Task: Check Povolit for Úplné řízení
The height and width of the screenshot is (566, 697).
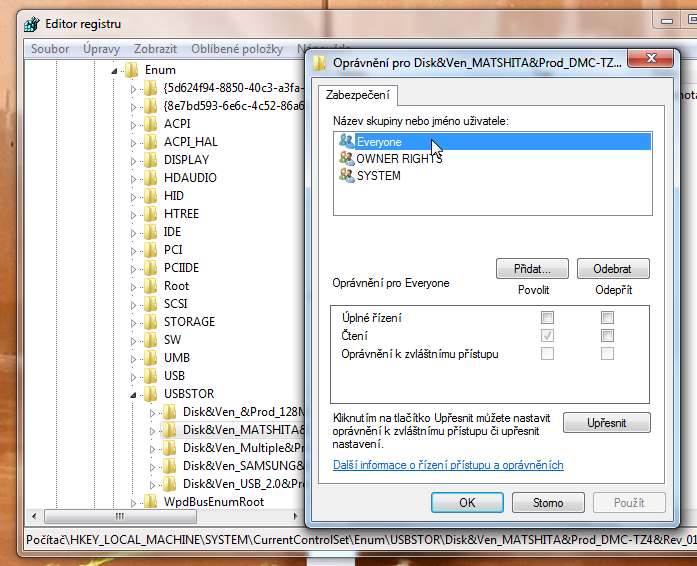Action: coord(547,317)
